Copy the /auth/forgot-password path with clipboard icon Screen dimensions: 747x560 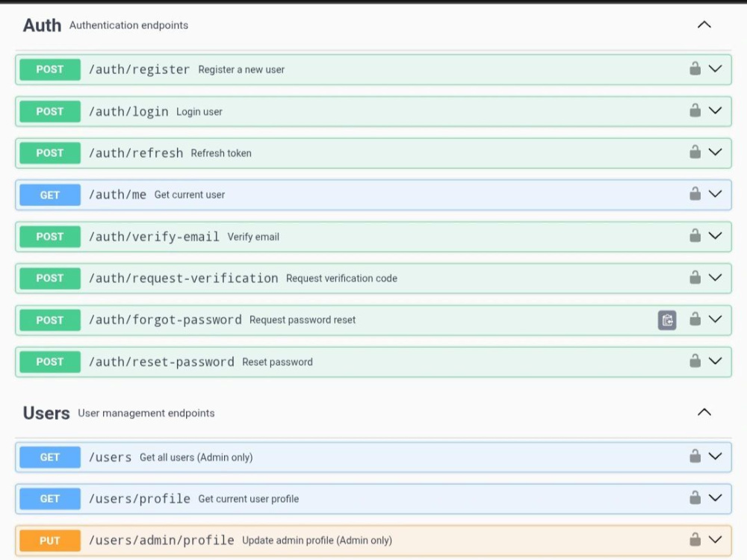click(667, 320)
